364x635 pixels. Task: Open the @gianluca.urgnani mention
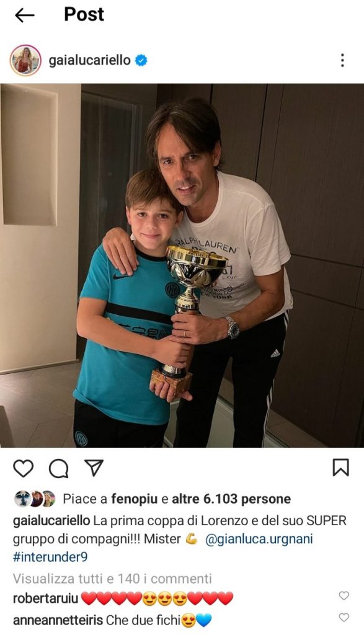point(259,539)
